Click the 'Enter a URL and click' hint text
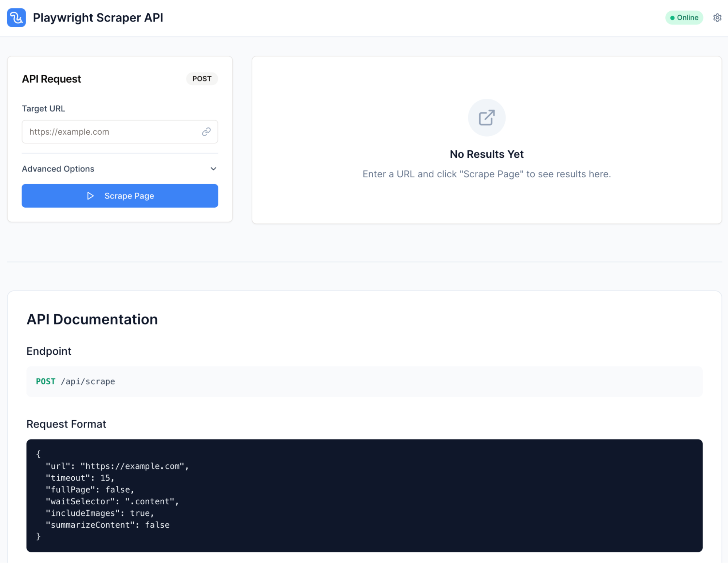728x563 pixels. [487, 174]
